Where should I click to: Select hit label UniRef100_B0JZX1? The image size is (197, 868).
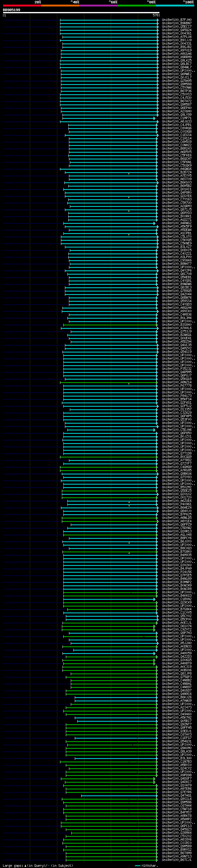point(177,436)
